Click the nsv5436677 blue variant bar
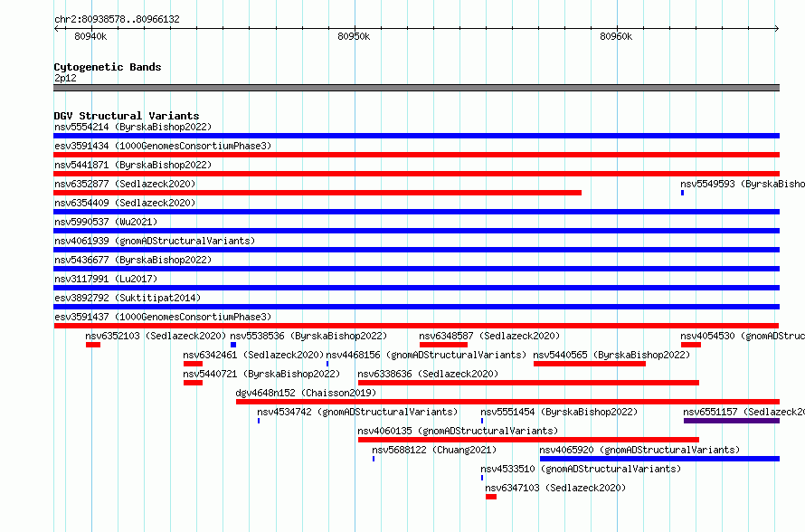805x532 pixels. (416, 269)
